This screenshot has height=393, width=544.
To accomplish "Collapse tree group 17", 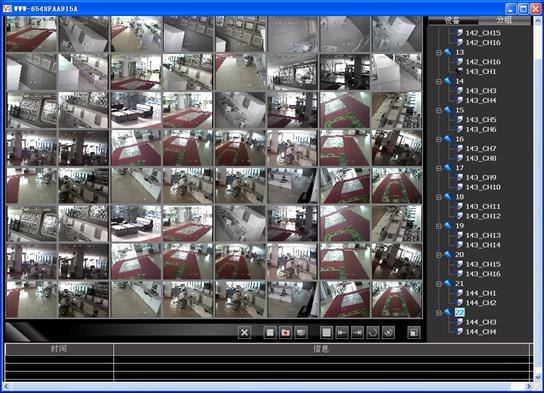I will 439,168.
